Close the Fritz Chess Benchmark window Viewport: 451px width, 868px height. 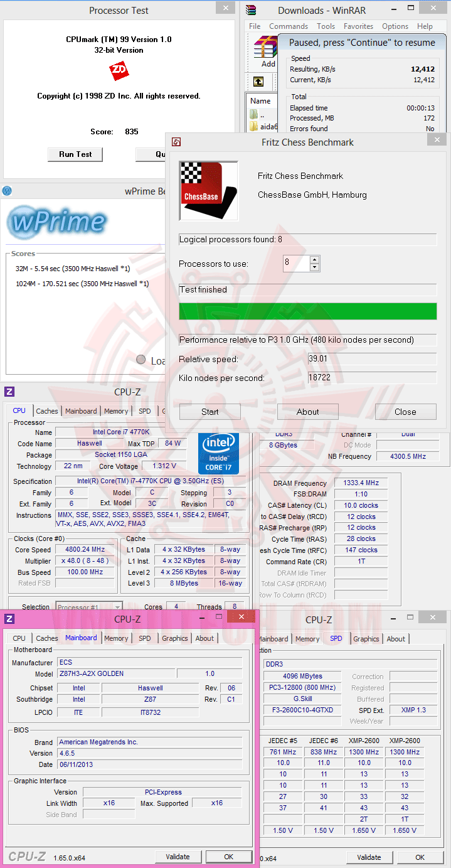[x=437, y=139]
